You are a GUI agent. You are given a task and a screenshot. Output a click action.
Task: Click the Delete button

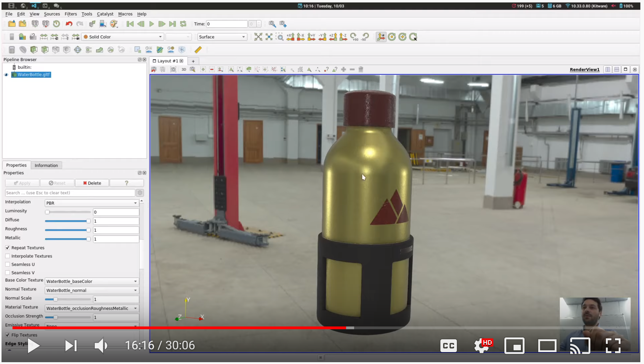(92, 183)
